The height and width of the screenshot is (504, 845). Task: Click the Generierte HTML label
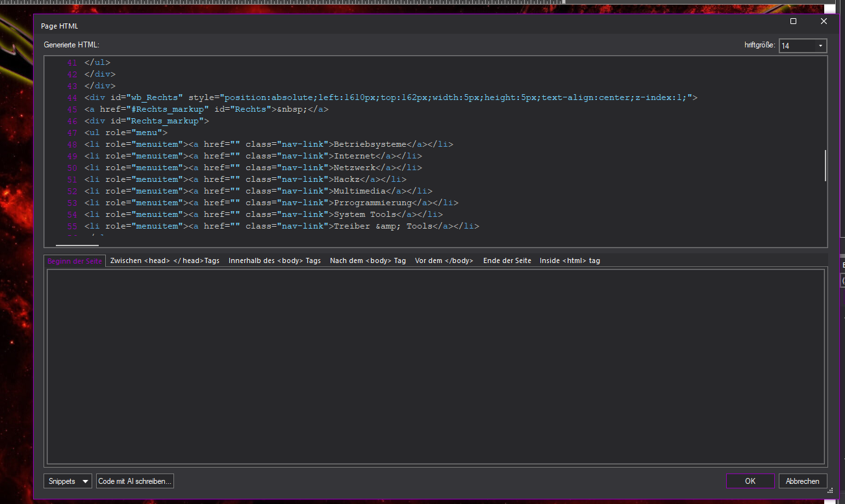click(x=71, y=45)
